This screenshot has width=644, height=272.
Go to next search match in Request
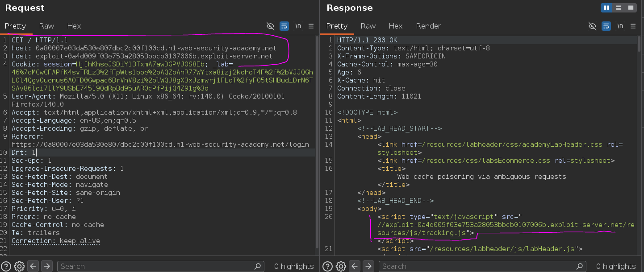47,266
